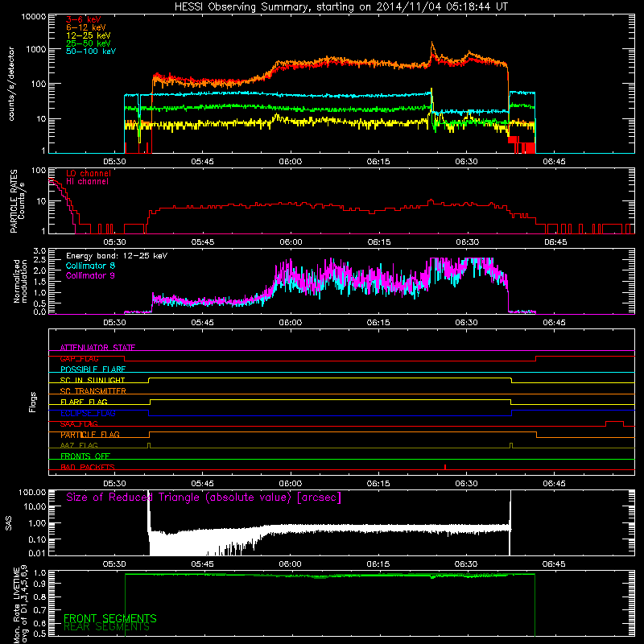Click the '05:30' tick under the count-rate panel
Viewport: 644px width, 644px height.
click(x=114, y=162)
